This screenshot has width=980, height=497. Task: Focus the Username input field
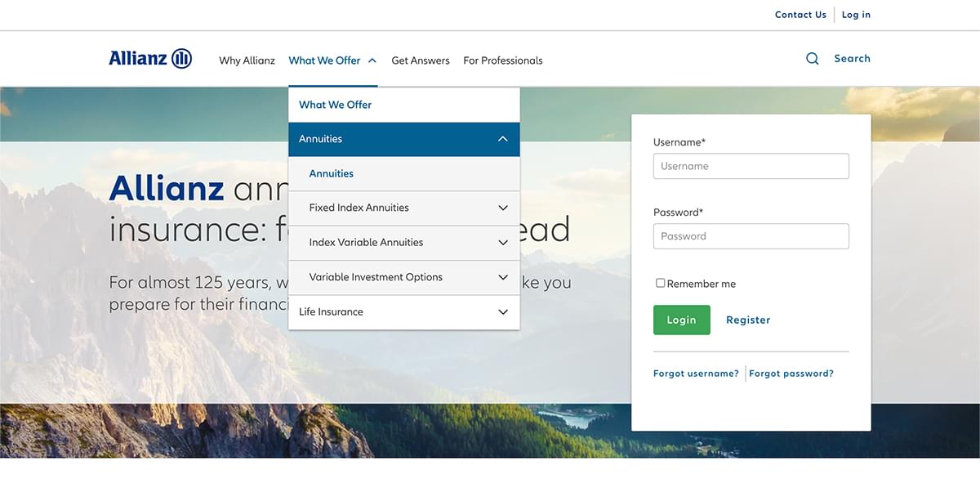[751, 166]
